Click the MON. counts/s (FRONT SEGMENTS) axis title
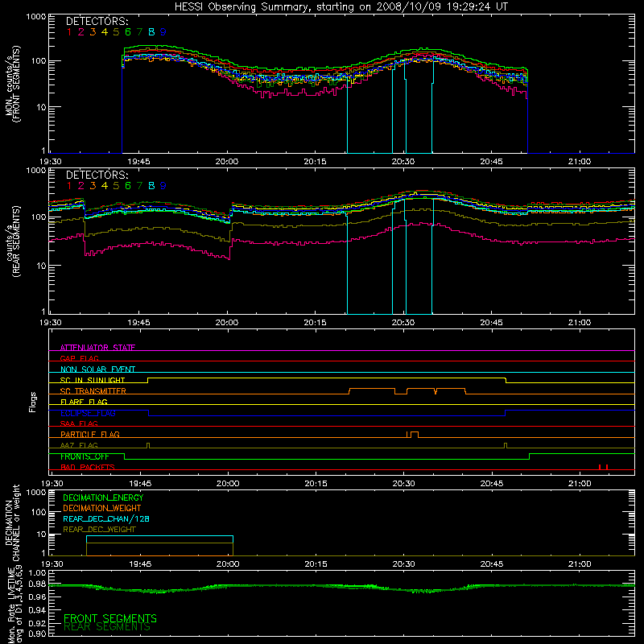Image resolution: width=644 pixels, height=644 pixels. (x=13, y=84)
